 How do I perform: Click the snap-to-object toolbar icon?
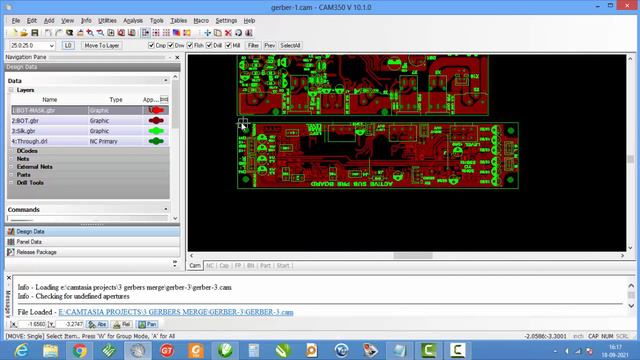[x=146, y=33]
